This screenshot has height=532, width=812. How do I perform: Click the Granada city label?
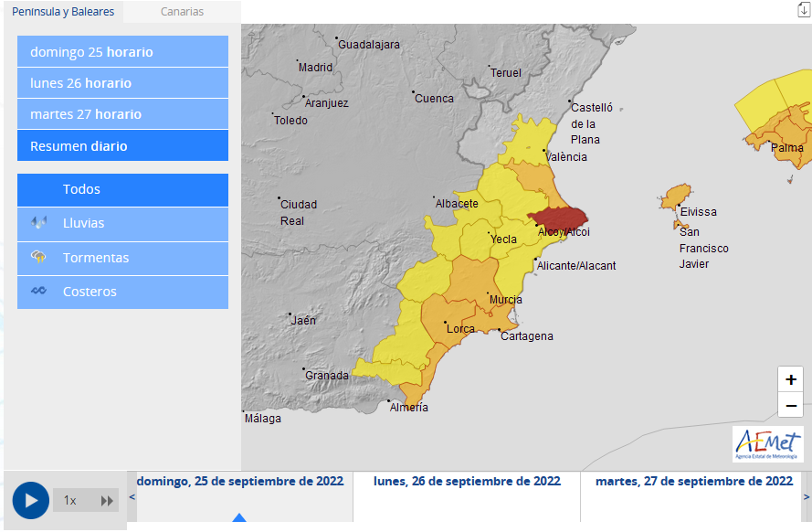click(327, 376)
